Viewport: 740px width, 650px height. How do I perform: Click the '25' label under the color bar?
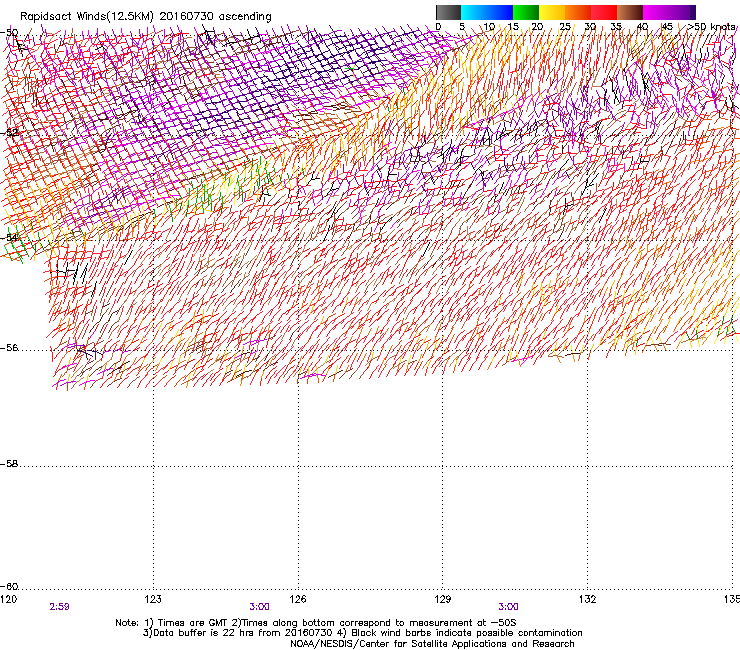[x=565, y=26]
